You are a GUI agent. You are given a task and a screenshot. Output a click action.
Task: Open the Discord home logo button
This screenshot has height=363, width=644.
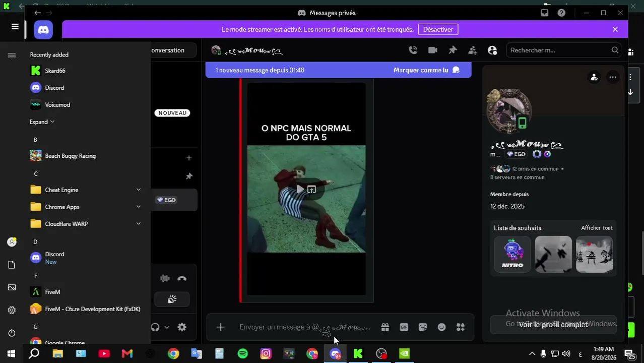coord(43,30)
